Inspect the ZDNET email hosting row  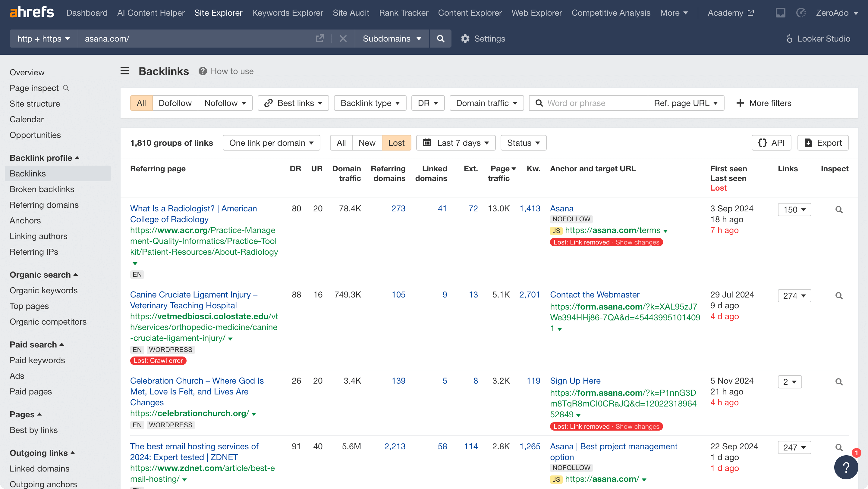pos(839,448)
